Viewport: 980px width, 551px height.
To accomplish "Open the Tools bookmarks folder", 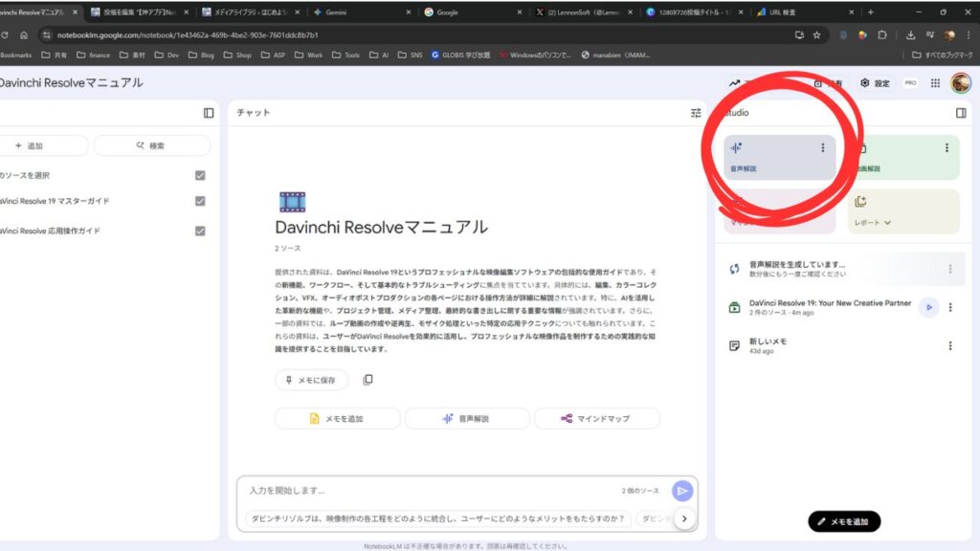I will tap(345, 55).
